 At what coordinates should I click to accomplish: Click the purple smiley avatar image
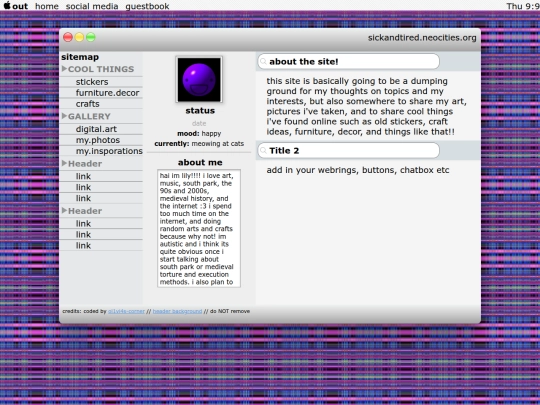199,80
